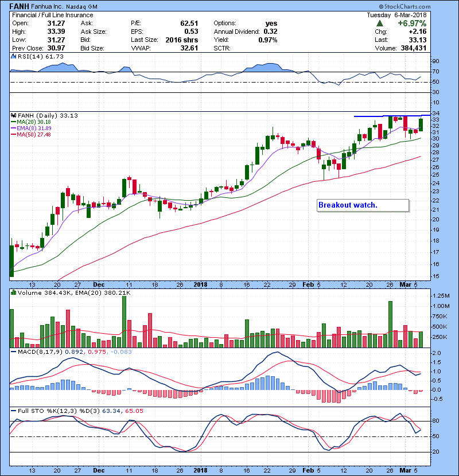Viewport: 459px width, 476px height.
Task: Click the green up-triangle beside +6.97%
Action: click(379, 24)
